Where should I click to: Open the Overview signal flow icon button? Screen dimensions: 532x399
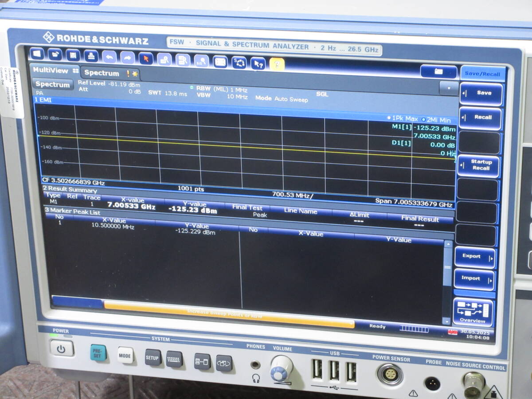click(x=474, y=312)
